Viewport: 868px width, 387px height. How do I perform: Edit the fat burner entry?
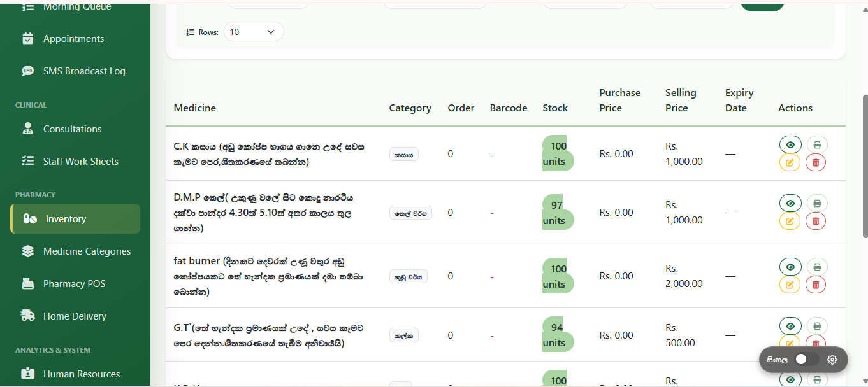pos(790,285)
